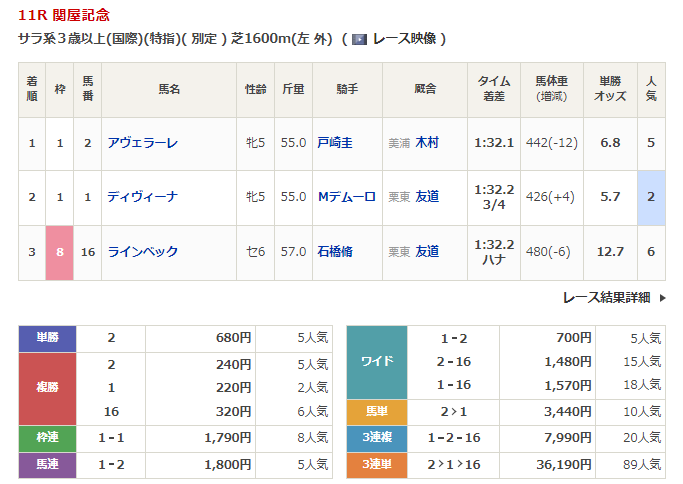Open horse アヴェラーレ profile

pyautogui.click(x=142, y=143)
